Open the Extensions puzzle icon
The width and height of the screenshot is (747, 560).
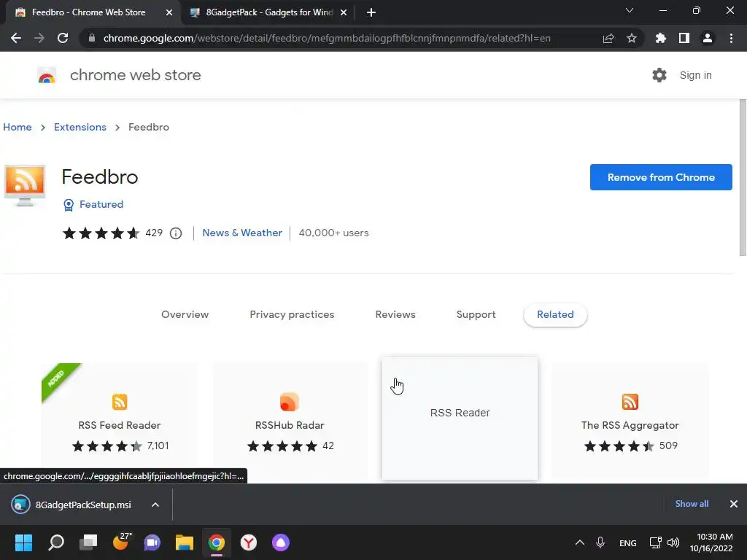661,38
